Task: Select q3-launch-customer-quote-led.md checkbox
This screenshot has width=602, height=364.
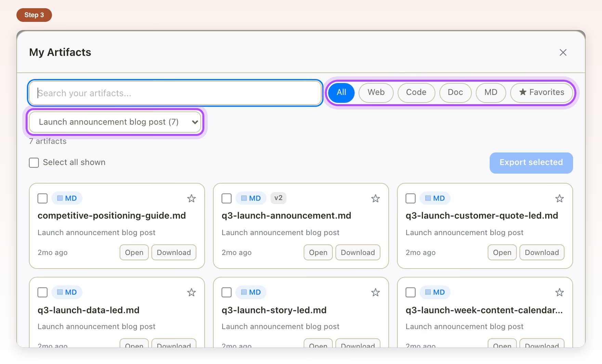Action: point(410,198)
